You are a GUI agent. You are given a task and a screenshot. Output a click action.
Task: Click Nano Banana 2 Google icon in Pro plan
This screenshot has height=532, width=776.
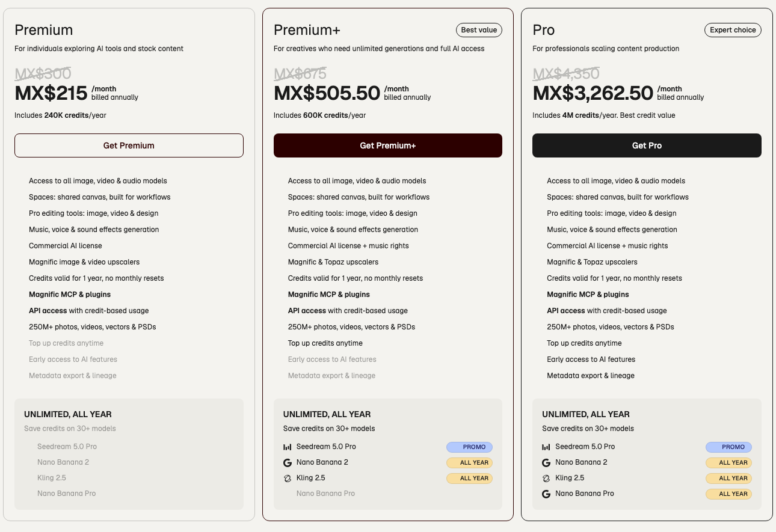[x=546, y=463]
